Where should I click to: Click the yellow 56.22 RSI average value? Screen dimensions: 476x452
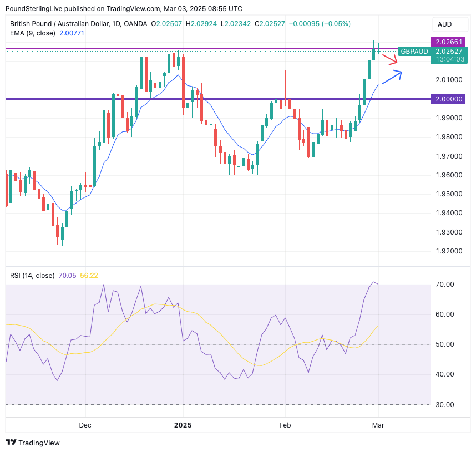coord(89,275)
